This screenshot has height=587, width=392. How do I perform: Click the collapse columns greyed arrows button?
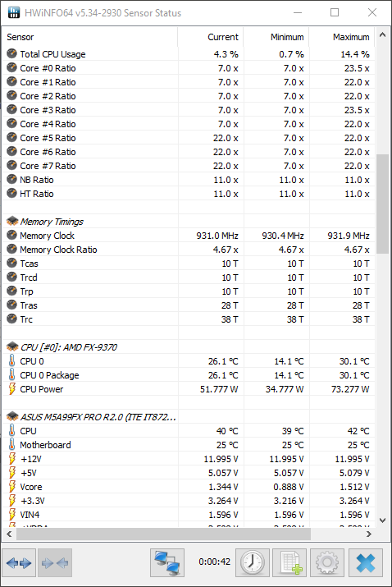click(x=55, y=562)
